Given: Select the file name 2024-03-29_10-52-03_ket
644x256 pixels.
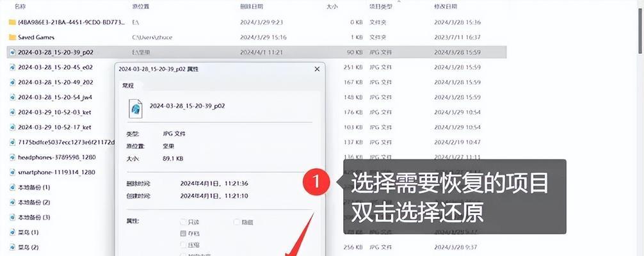Looking at the screenshot, I should [x=54, y=112].
